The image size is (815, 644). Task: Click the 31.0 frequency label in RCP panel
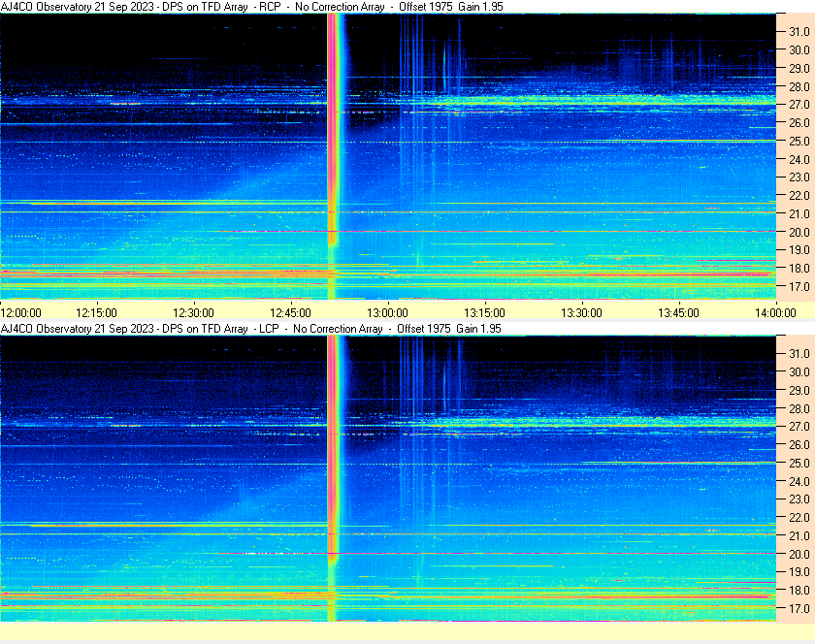(x=799, y=32)
